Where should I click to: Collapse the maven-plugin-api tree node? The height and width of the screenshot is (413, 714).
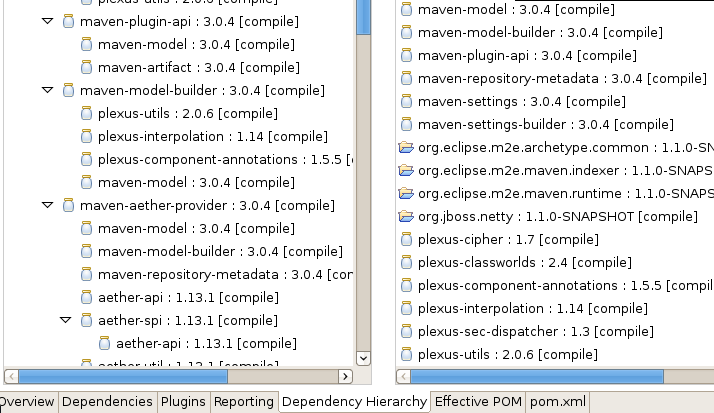(x=47, y=21)
